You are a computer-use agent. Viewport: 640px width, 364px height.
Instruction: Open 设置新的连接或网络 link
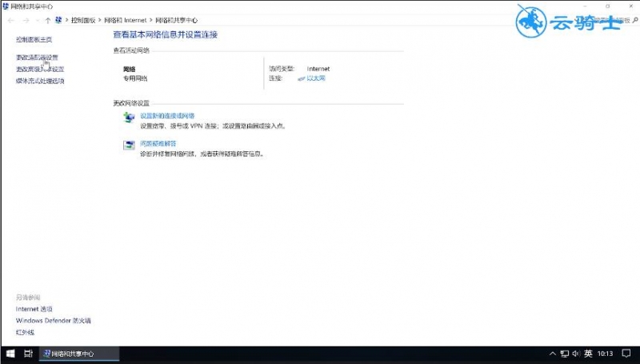(167, 116)
